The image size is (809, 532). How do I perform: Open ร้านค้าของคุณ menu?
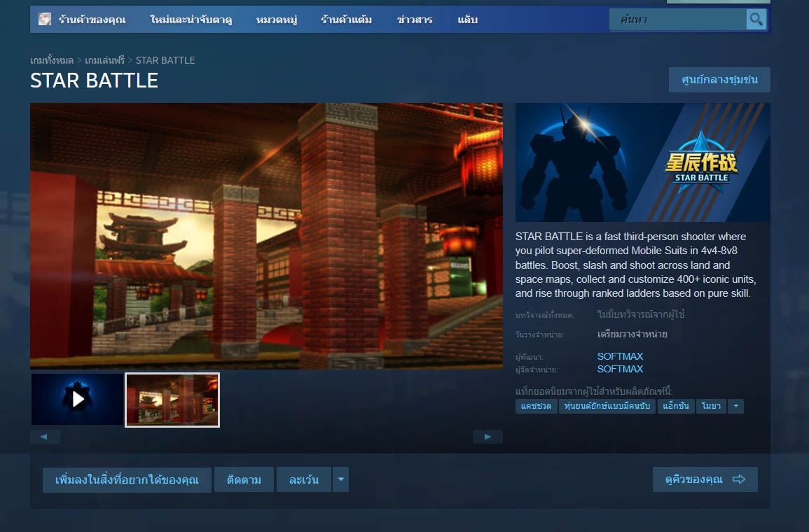(92, 20)
